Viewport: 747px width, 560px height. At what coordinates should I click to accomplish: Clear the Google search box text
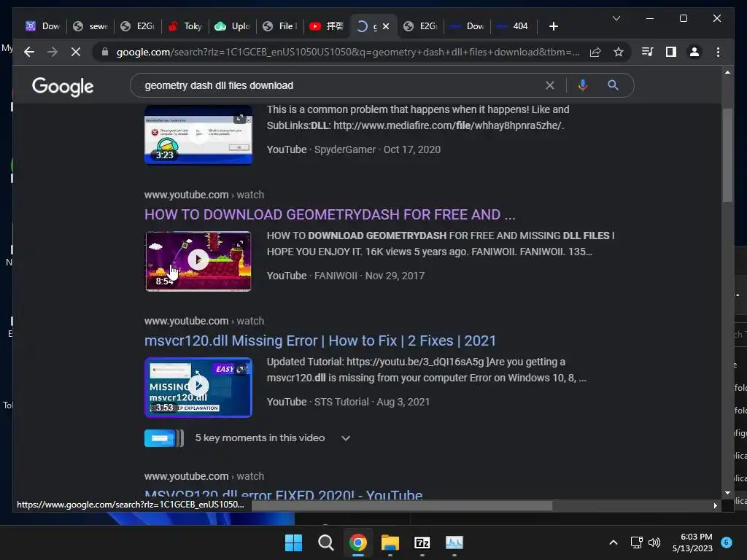[x=550, y=85]
